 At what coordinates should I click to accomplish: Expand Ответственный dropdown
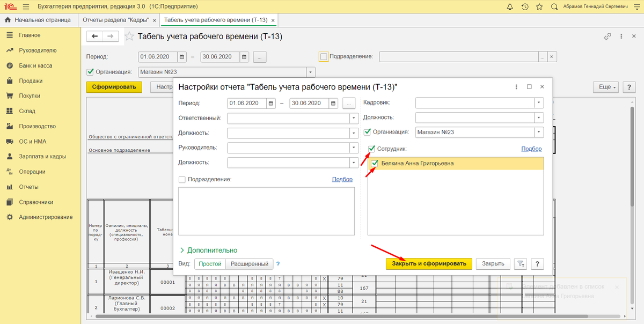(354, 118)
